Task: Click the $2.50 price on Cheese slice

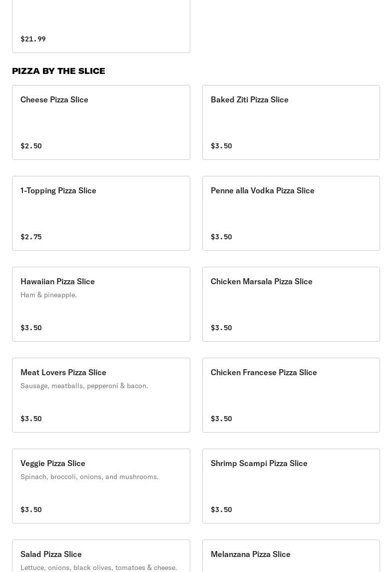Action: click(x=31, y=146)
